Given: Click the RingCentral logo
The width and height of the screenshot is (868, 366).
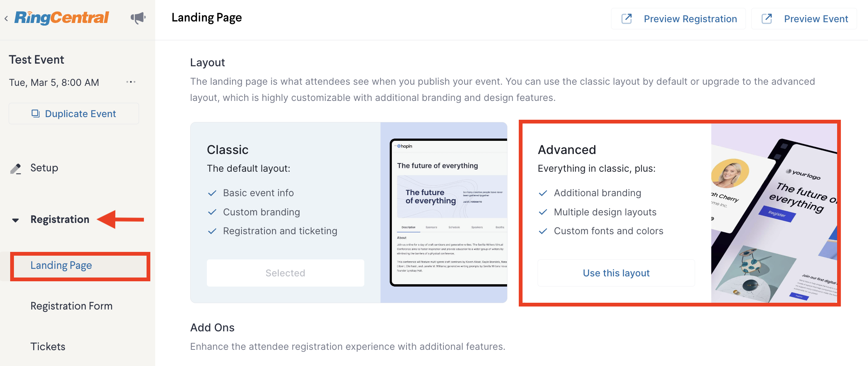Looking at the screenshot, I should [62, 18].
